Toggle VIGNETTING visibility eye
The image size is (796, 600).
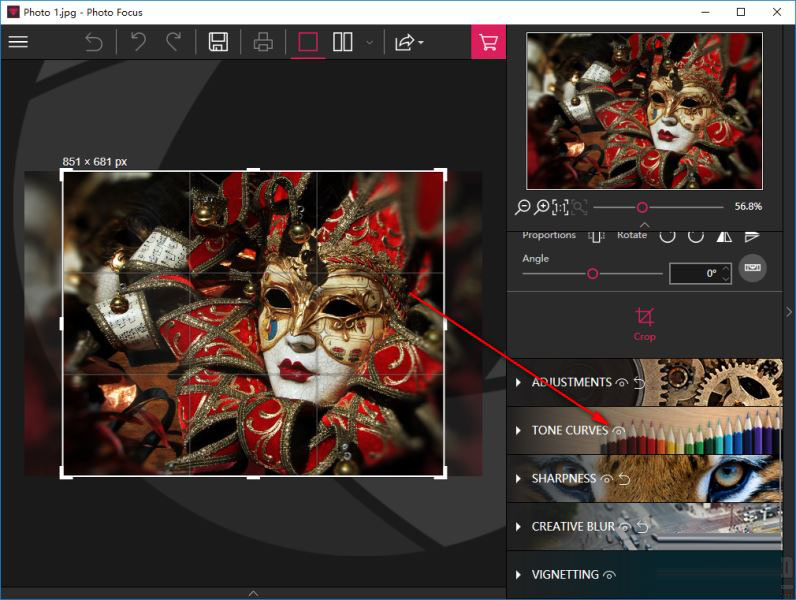tap(609, 575)
